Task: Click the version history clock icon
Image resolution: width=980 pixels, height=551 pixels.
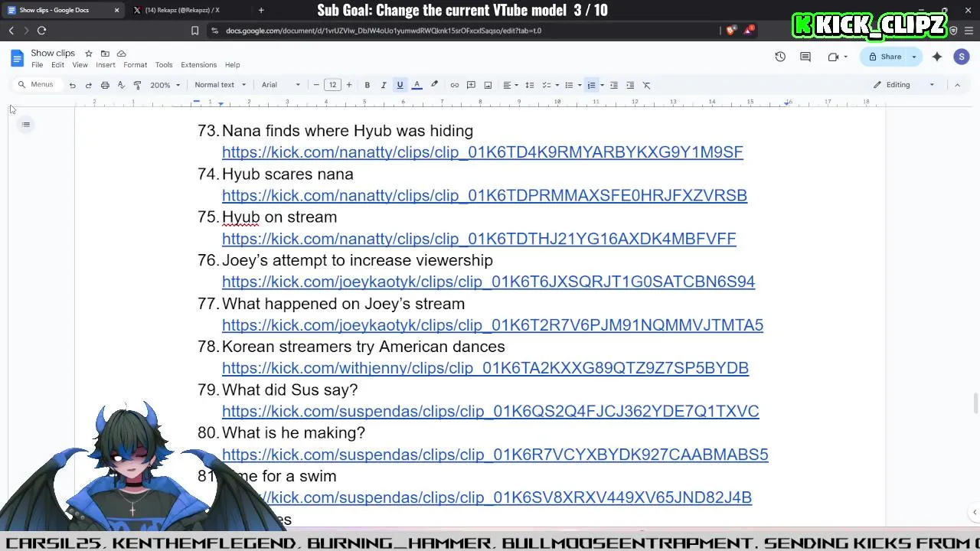Action: click(780, 57)
